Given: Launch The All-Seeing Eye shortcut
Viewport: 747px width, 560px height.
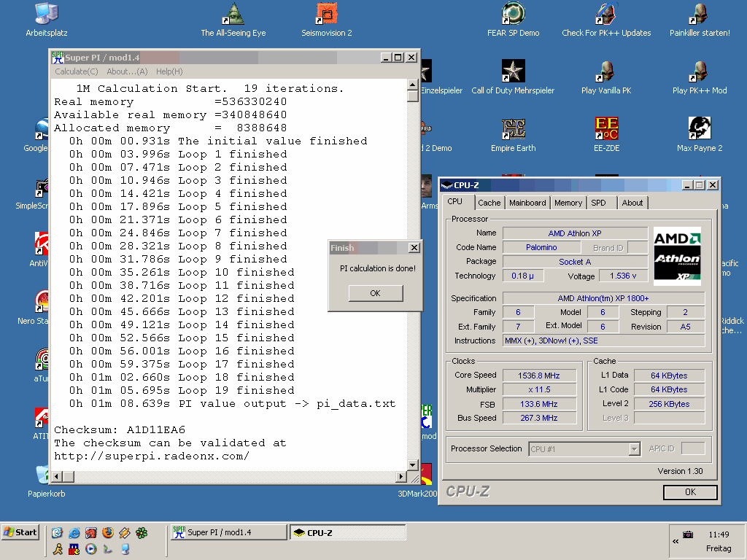Looking at the screenshot, I should pos(233,20).
